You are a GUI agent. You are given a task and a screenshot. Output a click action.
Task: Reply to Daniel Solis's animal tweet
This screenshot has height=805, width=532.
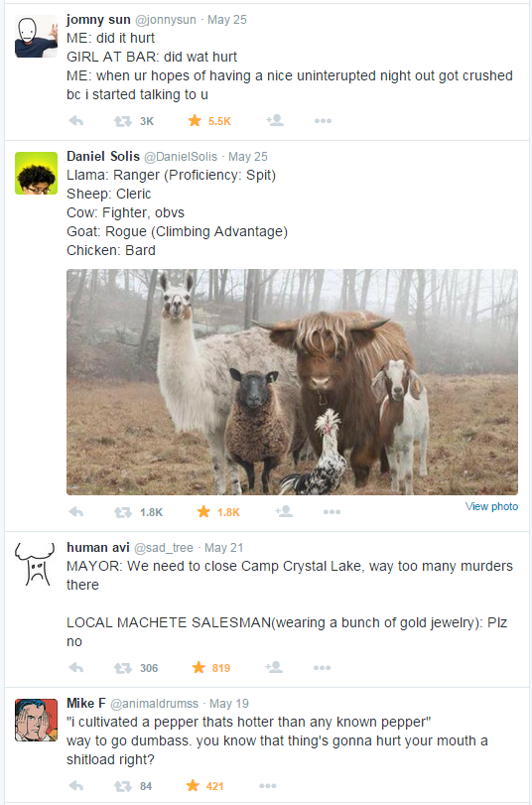coord(76,512)
